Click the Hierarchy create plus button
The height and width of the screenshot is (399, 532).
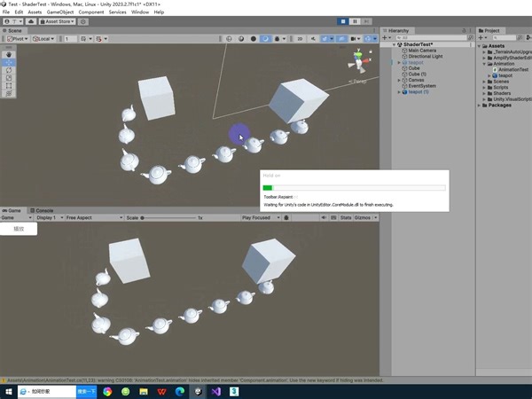[x=385, y=38]
